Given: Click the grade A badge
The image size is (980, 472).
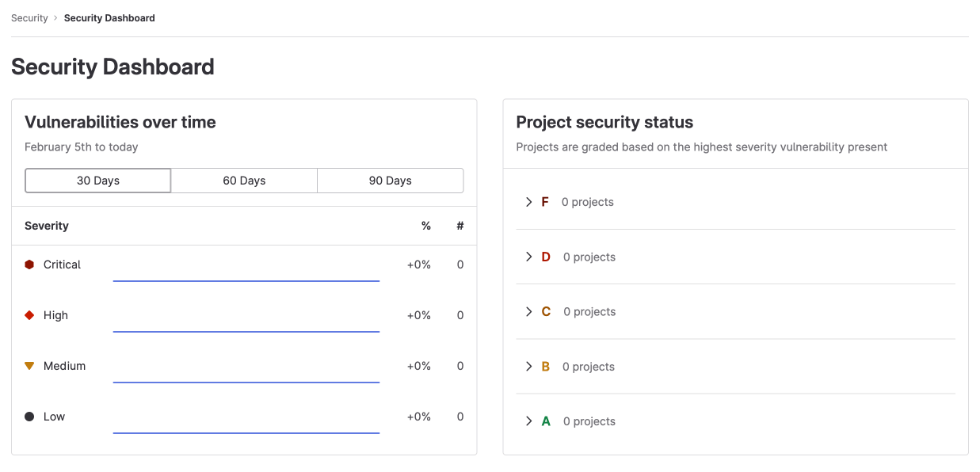Looking at the screenshot, I should (546, 421).
